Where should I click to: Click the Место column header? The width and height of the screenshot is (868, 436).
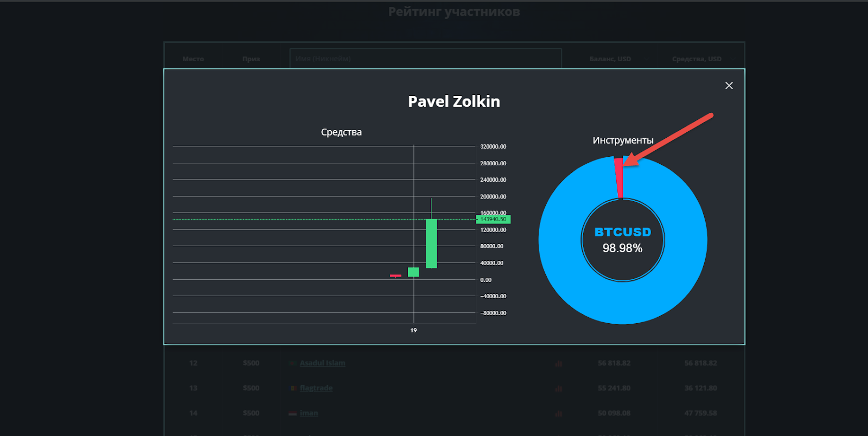click(x=193, y=59)
